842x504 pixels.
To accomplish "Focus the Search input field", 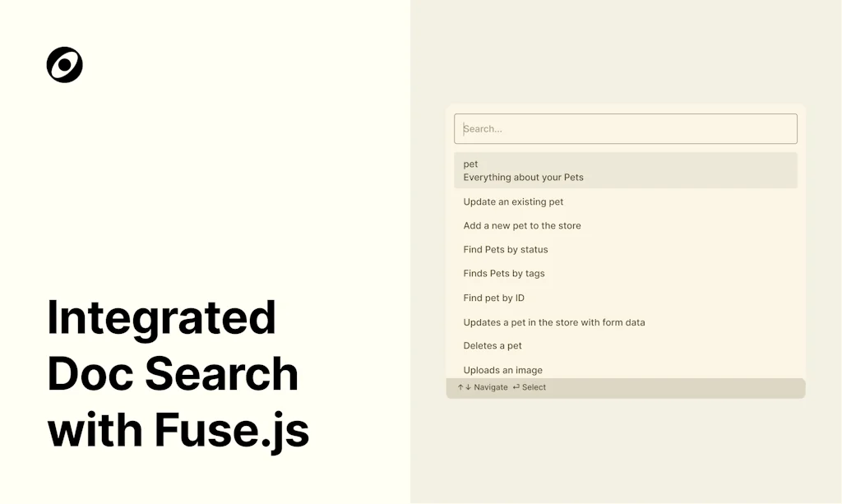I will [x=625, y=129].
